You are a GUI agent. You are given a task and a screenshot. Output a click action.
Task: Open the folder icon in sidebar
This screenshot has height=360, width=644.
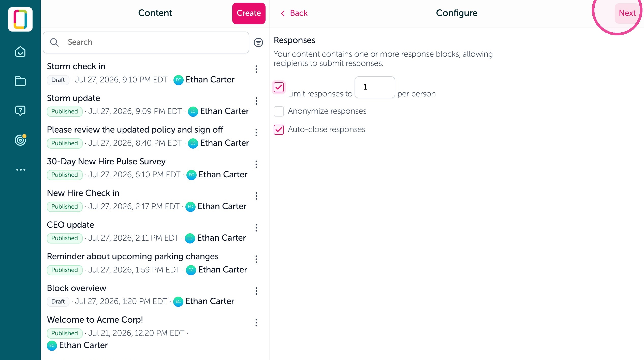(20, 81)
